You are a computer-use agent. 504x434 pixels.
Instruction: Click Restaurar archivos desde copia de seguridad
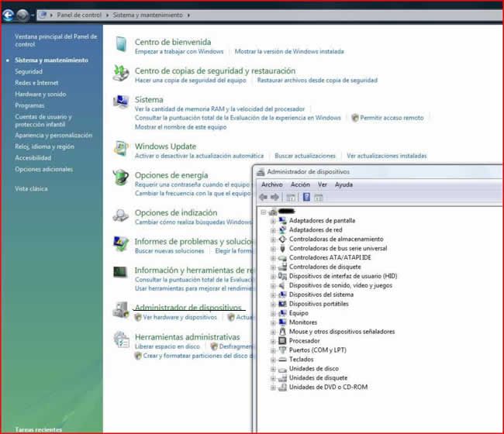pos(317,81)
